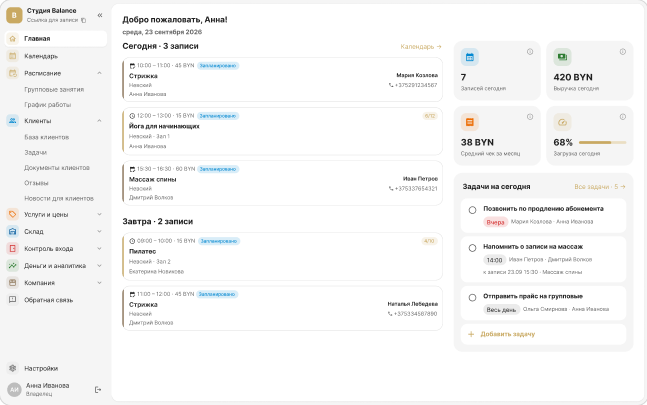Mark 'Позвонить по продлению абонемента' task done
Viewport: 647px width, 405px height.
coord(472,210)
